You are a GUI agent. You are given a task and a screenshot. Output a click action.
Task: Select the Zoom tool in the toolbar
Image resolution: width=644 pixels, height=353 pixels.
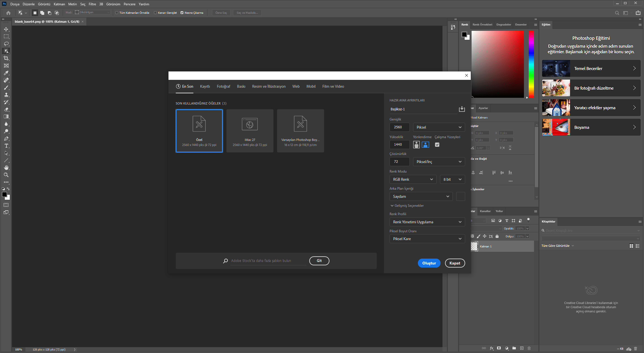[6, 175]
